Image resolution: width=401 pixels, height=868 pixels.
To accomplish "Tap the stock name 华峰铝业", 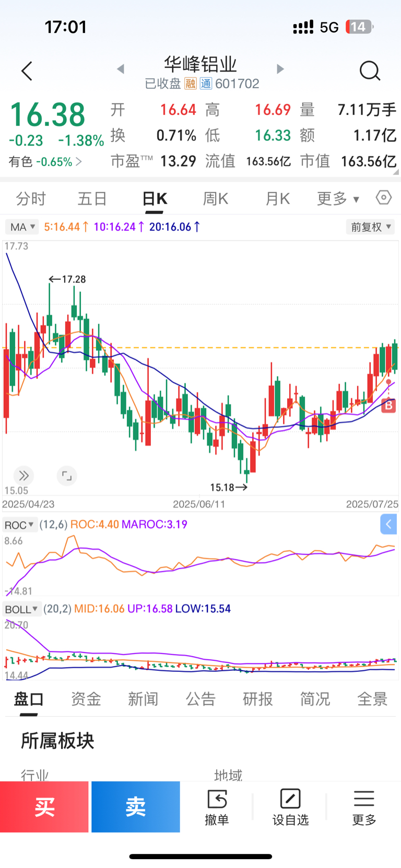I will 200,64.
